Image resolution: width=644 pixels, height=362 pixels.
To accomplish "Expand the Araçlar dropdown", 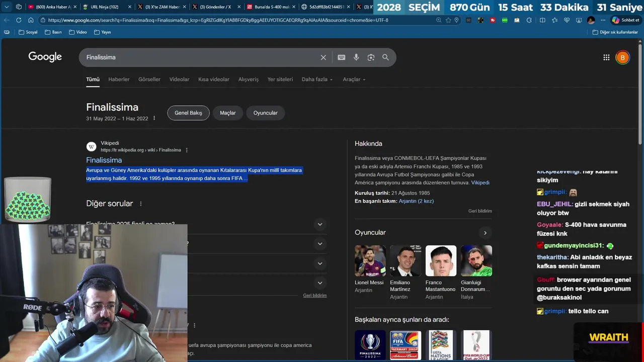I will point(354,79).
